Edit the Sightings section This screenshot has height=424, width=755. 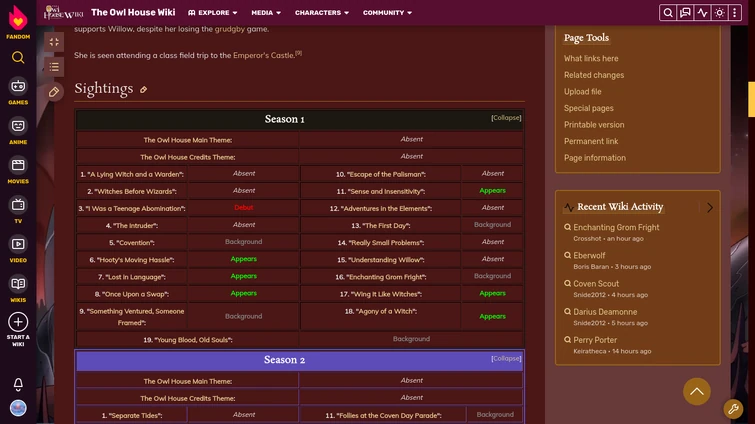pos(143,90)
